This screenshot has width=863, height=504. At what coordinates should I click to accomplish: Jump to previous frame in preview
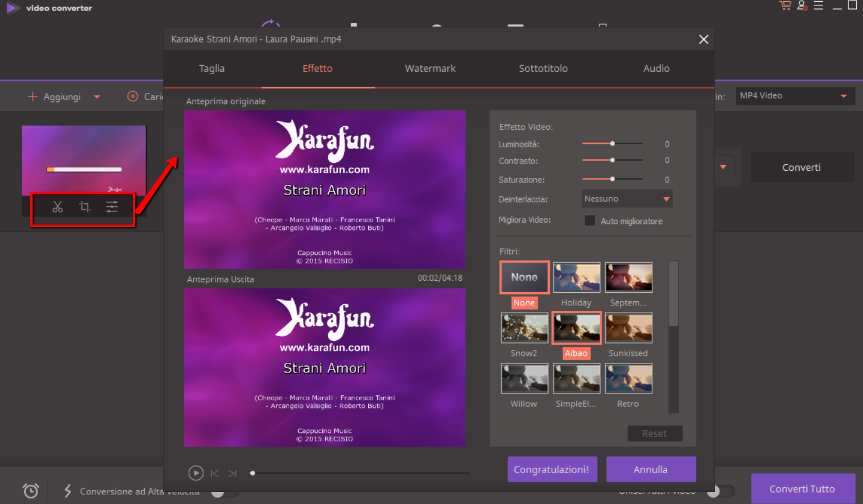215,473
